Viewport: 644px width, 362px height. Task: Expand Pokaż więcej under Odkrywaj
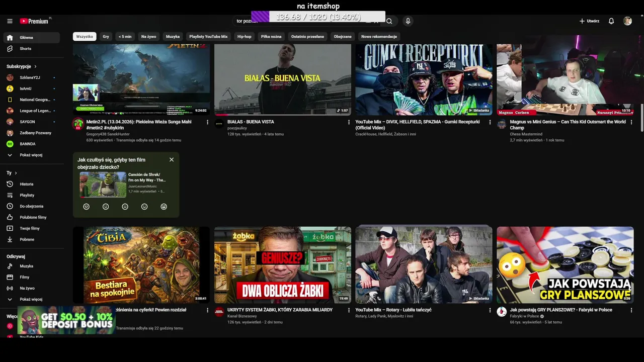pos(32,299)
